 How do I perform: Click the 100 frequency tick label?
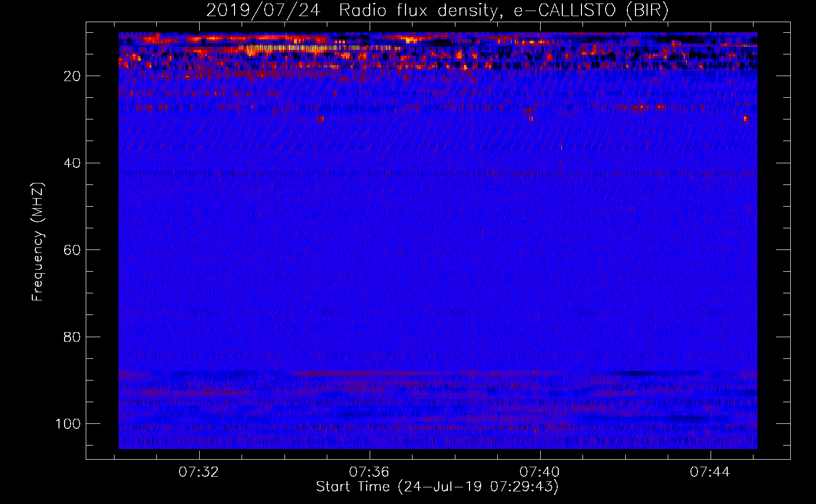tap(68, 424)
